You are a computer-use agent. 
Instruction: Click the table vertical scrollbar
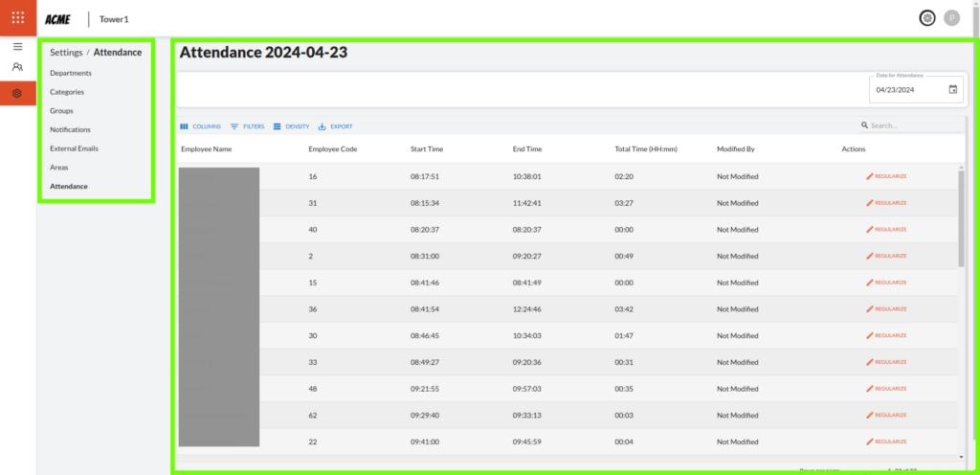coord(961,220)
